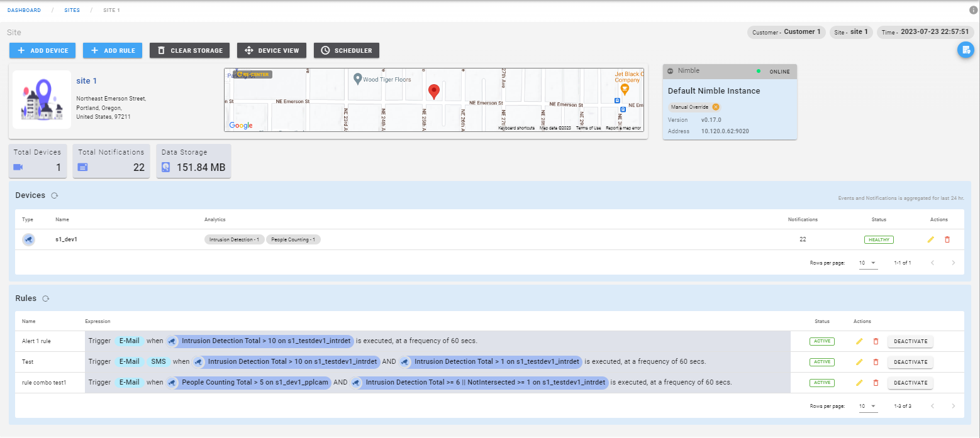Open the Scheduler
The image size is (980, 438).
tap(346, 50)
